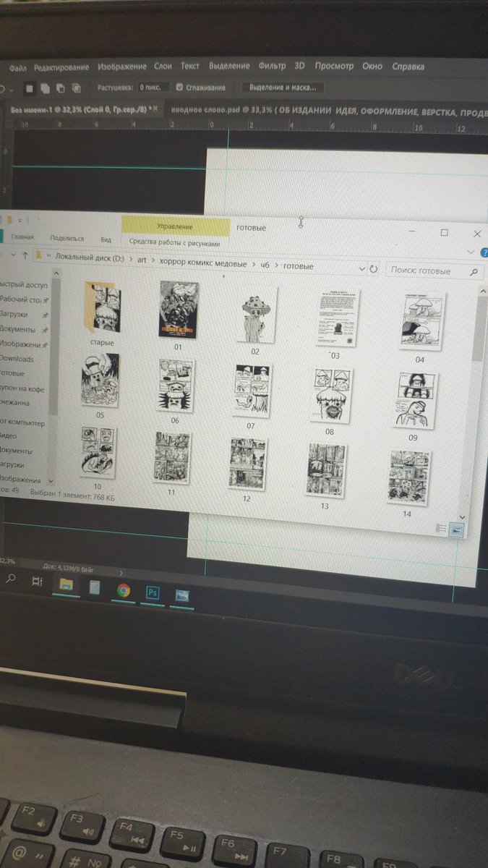Viewport: 488px width, 868px height.
Task: Select Downloads in navigation pane
Action: (16, 359)
